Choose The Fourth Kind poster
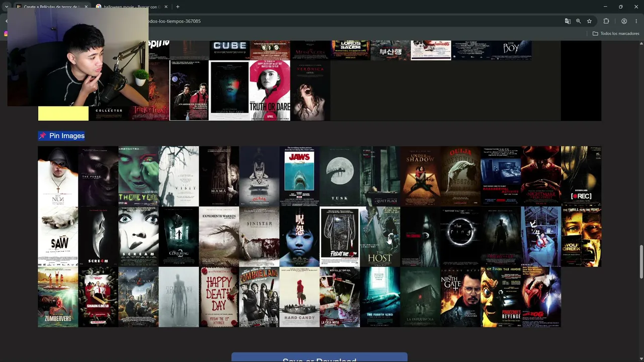The image size is (644, 362). click(x=380, y=297)
